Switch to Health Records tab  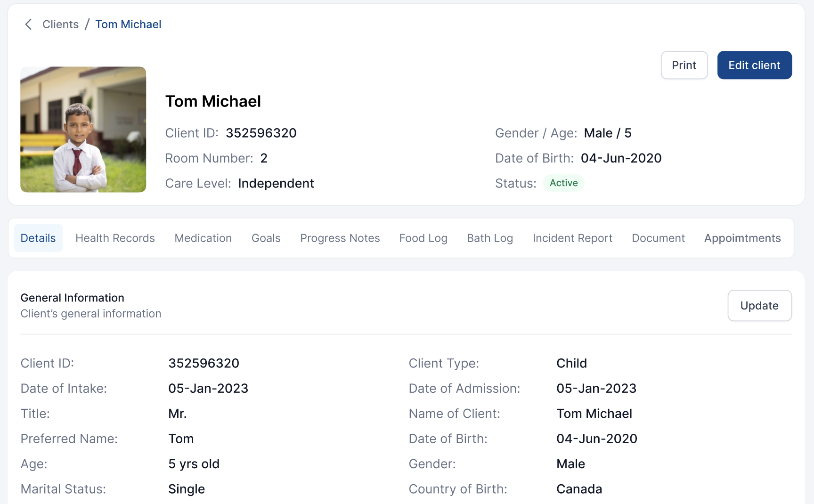115,238
